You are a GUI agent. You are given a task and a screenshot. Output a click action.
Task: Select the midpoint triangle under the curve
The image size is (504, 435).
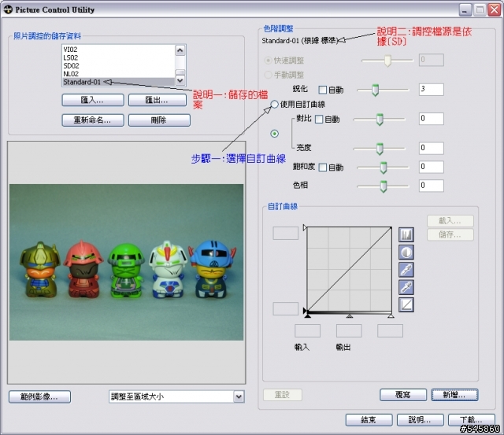click(350, 316)
